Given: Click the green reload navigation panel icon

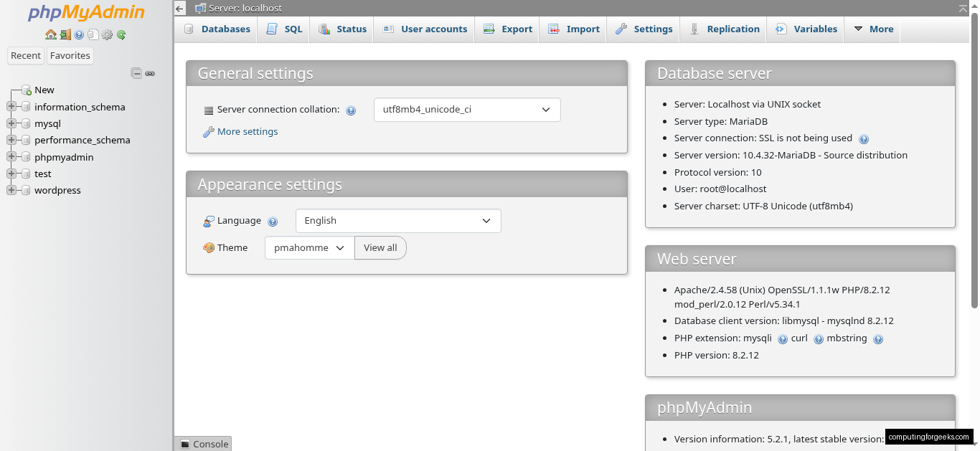Looking at the screenshot, I should click(121, 34).
